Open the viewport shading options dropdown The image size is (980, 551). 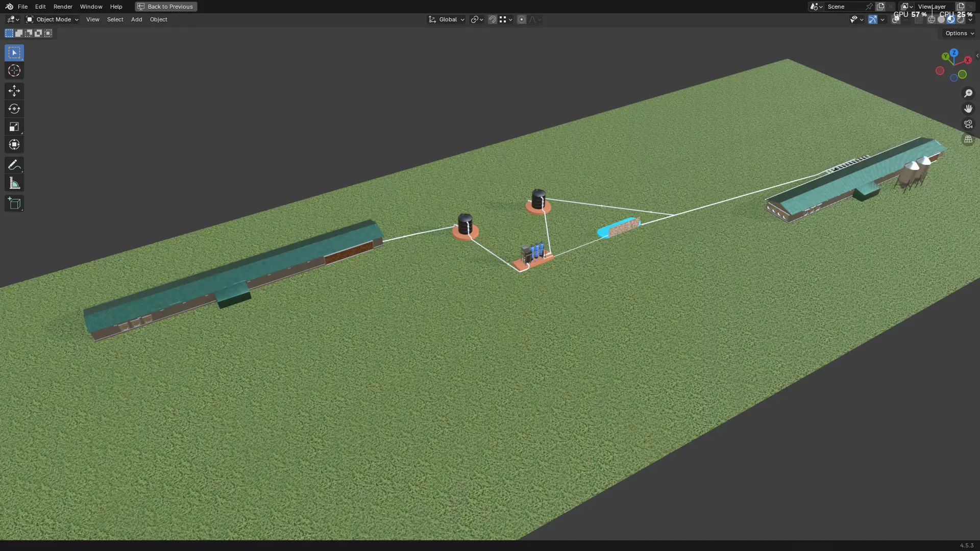pyautogui.click(x=970, y=19)
